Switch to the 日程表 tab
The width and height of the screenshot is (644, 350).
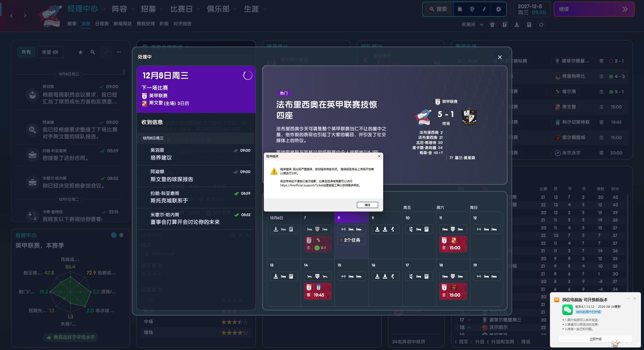(x=102, y=24)
